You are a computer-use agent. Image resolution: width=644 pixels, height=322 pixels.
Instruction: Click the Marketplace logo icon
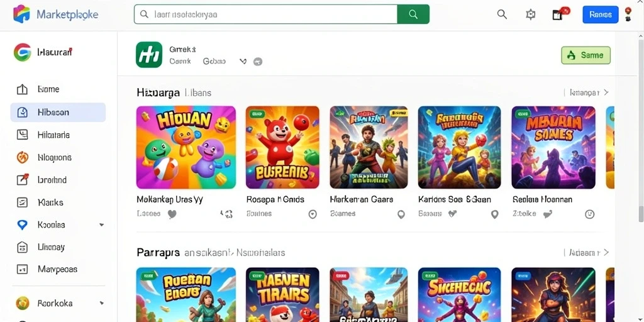tap(21, 14)
